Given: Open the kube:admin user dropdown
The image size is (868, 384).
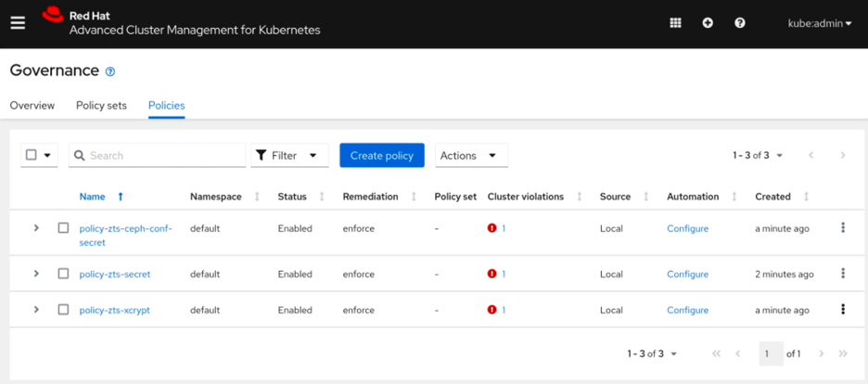Looking at the screenshot, I should click(820, 23).
